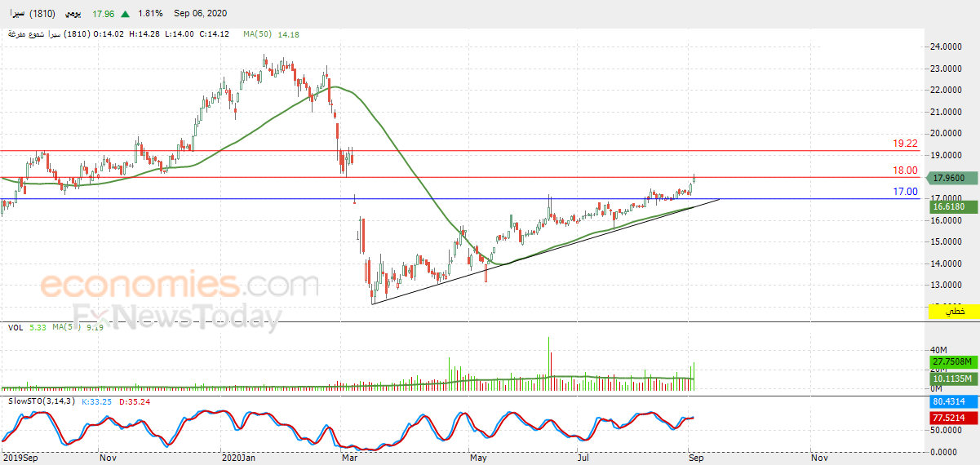
Task: Click the green 16.6180 moving average tag
Action: click(953, 207)
